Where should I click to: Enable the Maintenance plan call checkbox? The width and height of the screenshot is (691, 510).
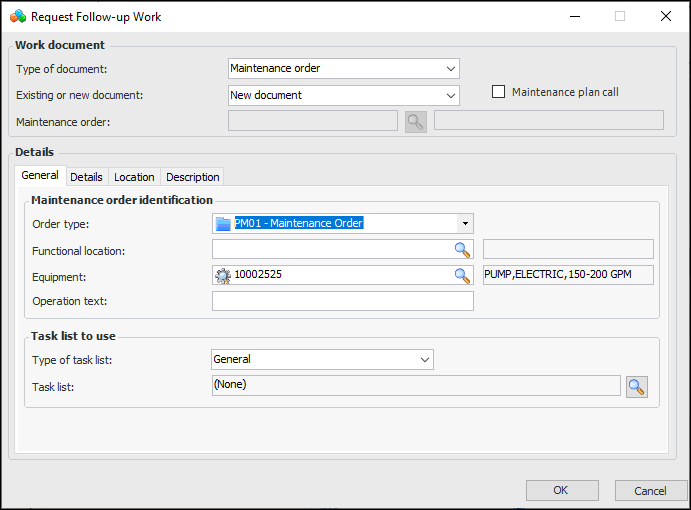click(x=499, y=92)
